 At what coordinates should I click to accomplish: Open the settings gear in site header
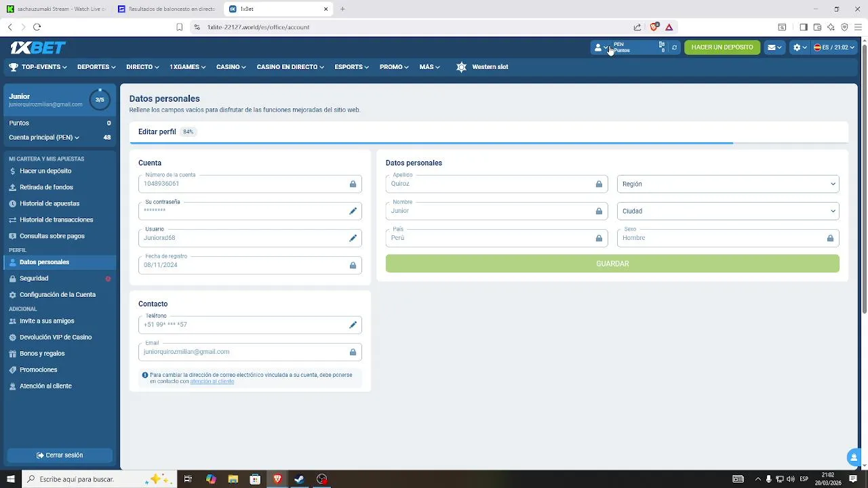(797, 47)
